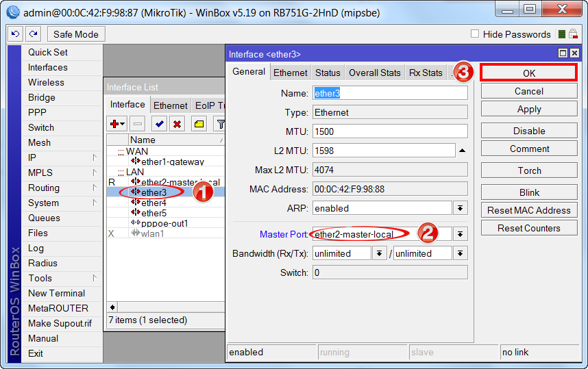Click the Blink button

click(529, 192)
